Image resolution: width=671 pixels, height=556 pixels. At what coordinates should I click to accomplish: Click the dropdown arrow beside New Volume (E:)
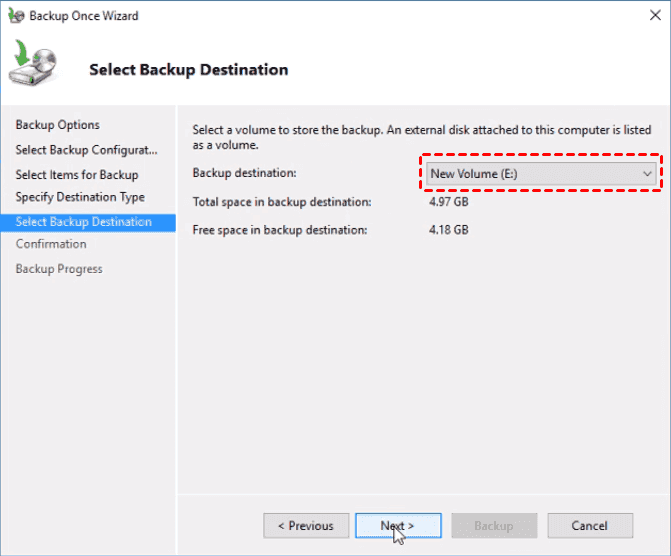point(647,174)
